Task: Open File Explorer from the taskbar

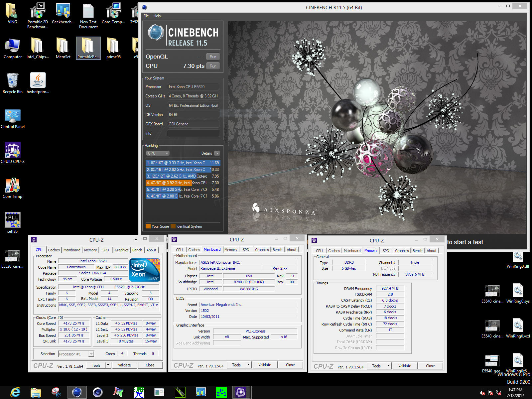Action: 36,392
